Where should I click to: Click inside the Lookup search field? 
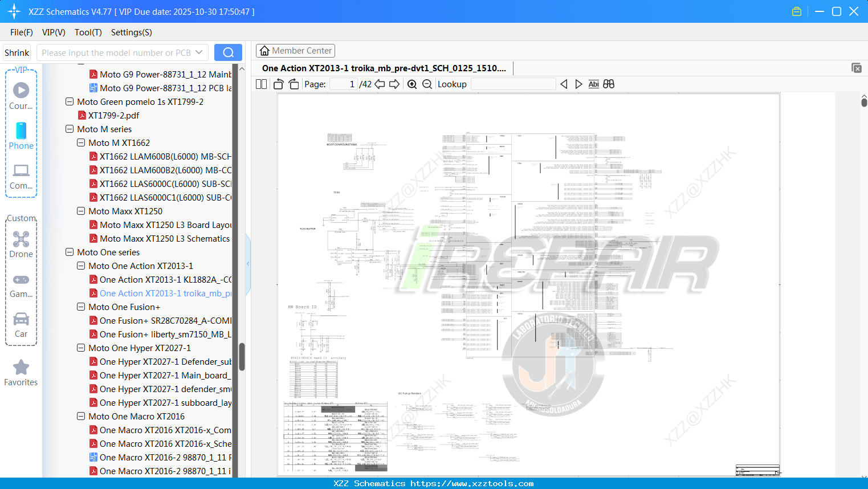[513, 84]
